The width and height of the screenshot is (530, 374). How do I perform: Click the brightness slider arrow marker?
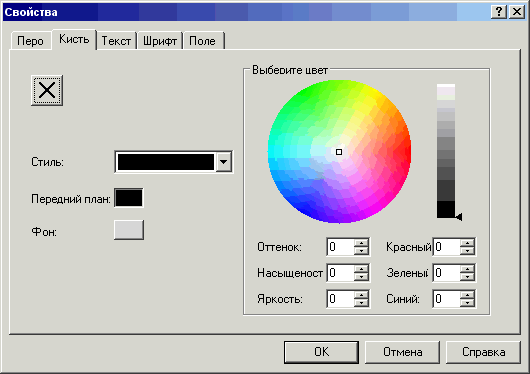pyautogui.click(x=459, y=217)
